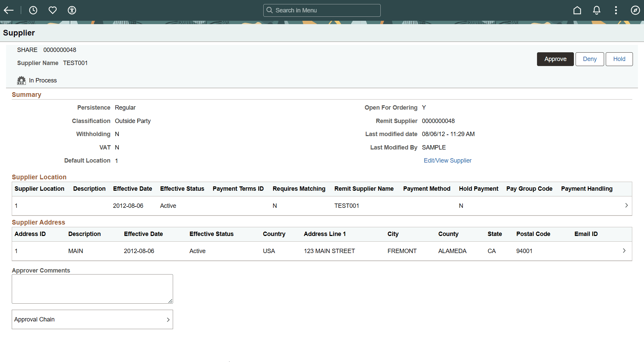Viewport: 644px width, 362px height.
Task: Expand the Approval Chain section
Action: (168, 319)
